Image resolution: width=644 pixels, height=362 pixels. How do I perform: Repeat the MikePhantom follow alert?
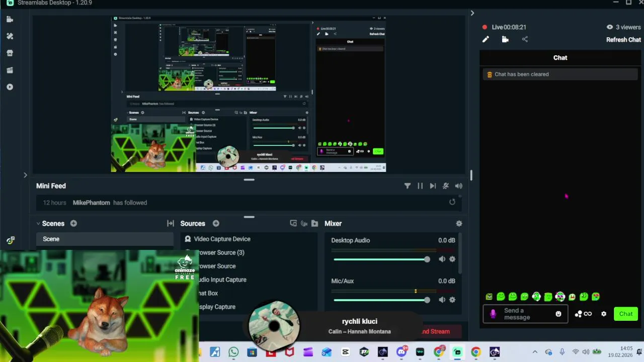pyautogui.click(x=452, y=202)
